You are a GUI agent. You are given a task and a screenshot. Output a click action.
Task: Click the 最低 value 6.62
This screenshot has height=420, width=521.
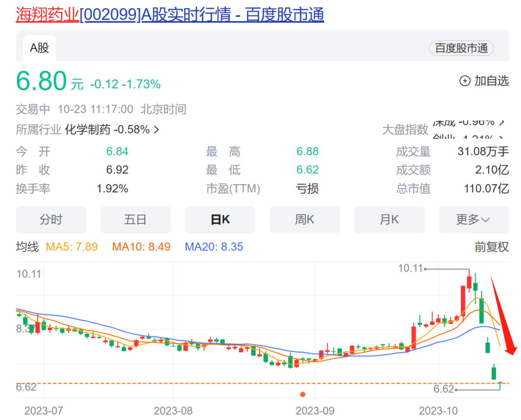pyautogui.click(x=307, y=170)
